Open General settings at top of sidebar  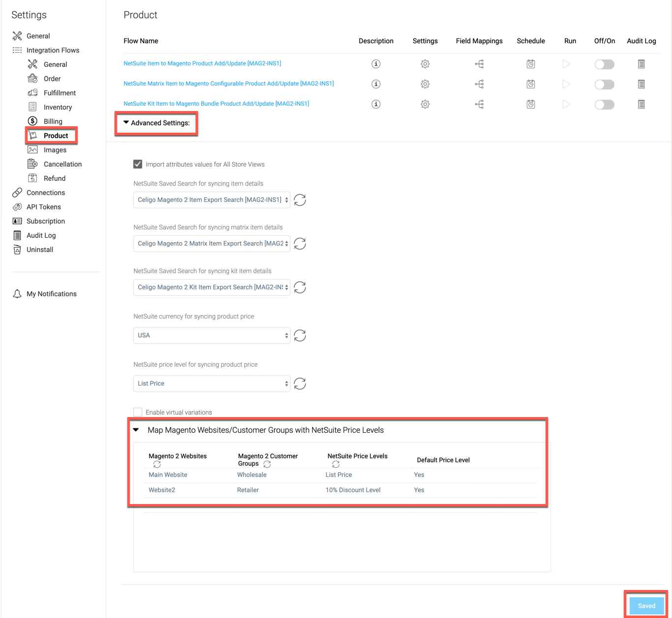[x=31, y=36]
